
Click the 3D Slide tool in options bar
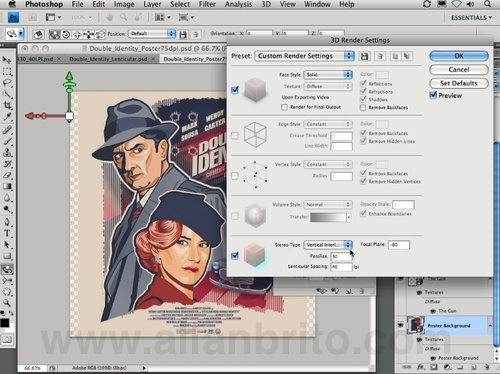(x=89, y=34)
